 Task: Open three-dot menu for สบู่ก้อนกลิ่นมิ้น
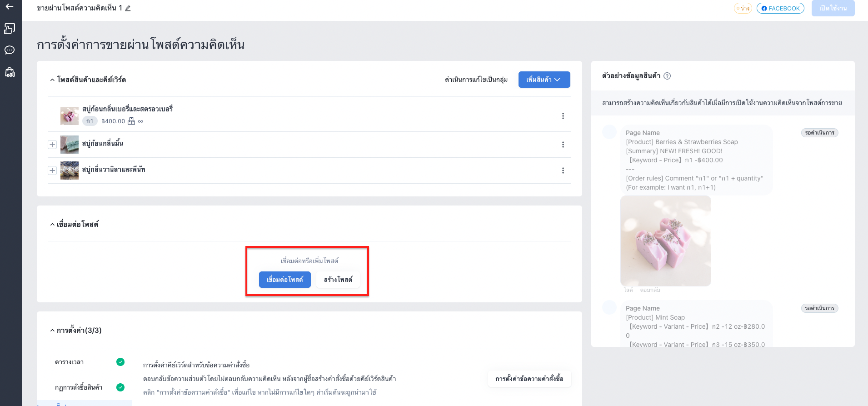click(x=563, y=145)
